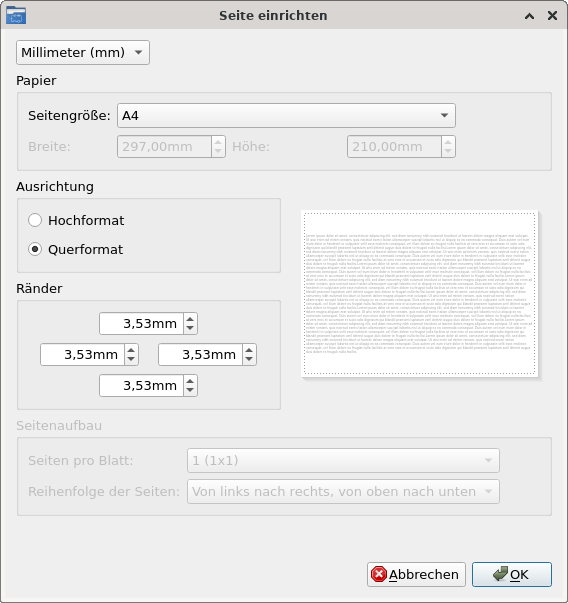Open the Millimeter (mm) unit dropdown
The width and height of the screenshot is (568, 603).
click(x=83, y=52)
